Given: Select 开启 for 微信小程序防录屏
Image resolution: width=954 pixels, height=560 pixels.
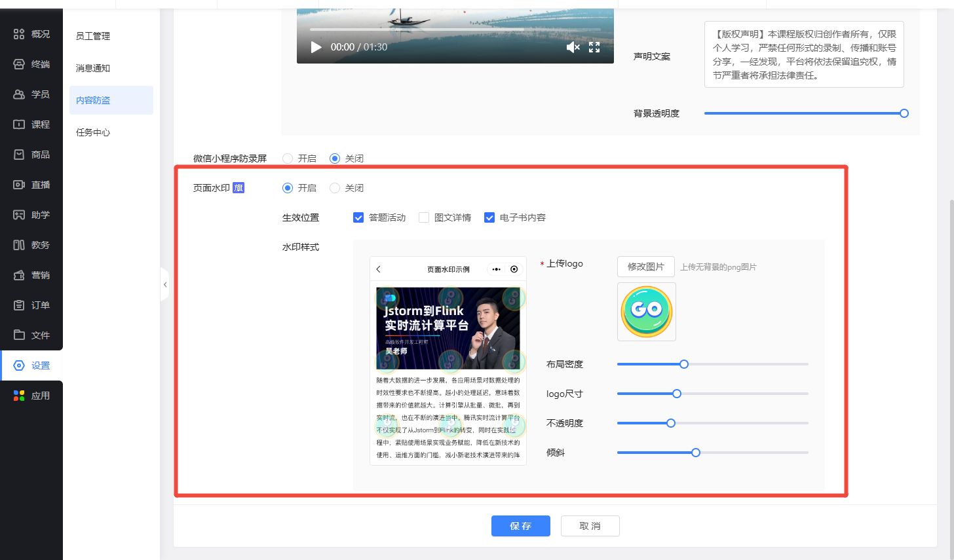Looking at the screenshot, I should 288,159.
